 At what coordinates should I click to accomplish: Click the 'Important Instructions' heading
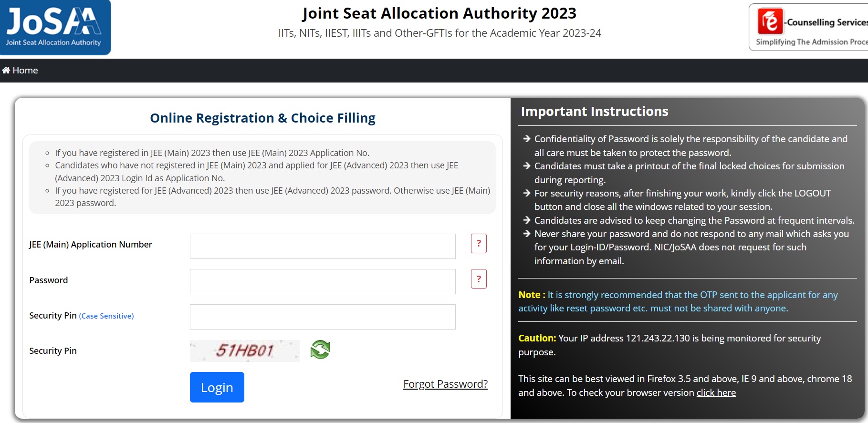595,111
